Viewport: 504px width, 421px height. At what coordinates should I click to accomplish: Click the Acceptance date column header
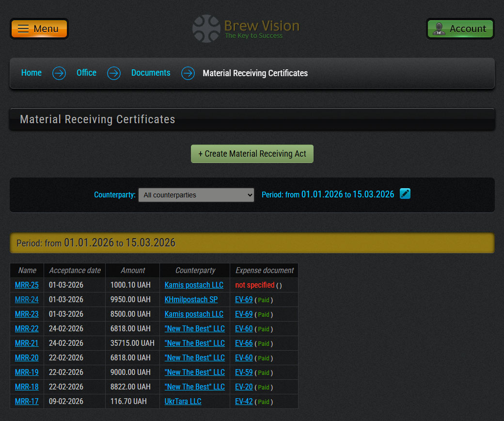(x=75, y=271)
